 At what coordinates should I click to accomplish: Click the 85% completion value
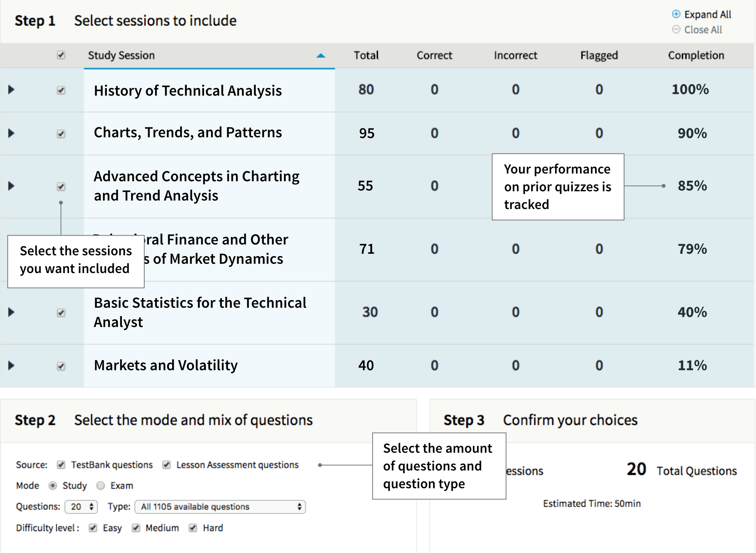coord(692,186)
